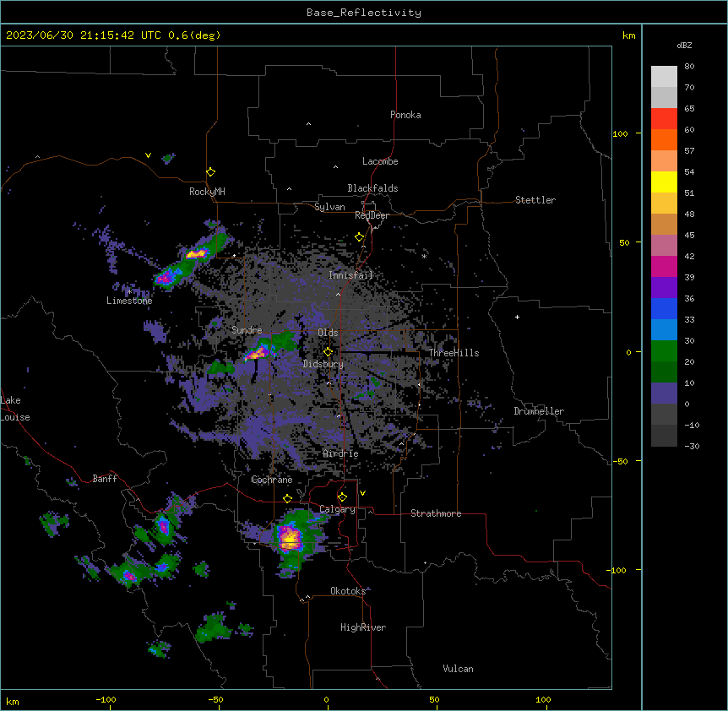Click the 50 tick label on right axis

click(624, 242)
